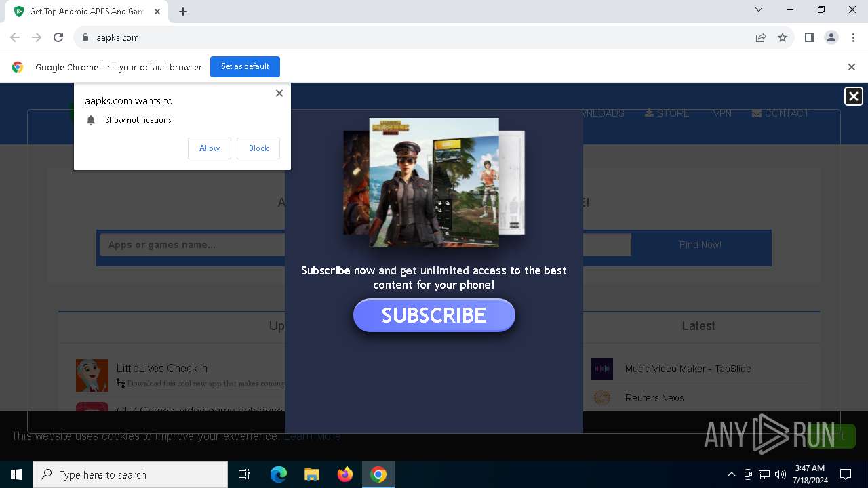868x488 pixels.
Task: Reload the aapks.com page
Action: click(x=58, y=37)
